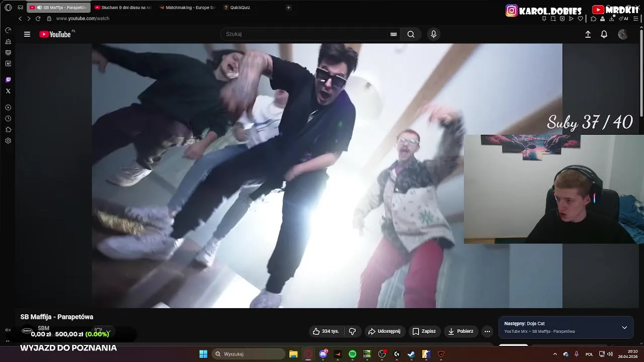Open browser extensions puzzle icon
This screenshot has height=362, width=644.
(x=593, y=19)
